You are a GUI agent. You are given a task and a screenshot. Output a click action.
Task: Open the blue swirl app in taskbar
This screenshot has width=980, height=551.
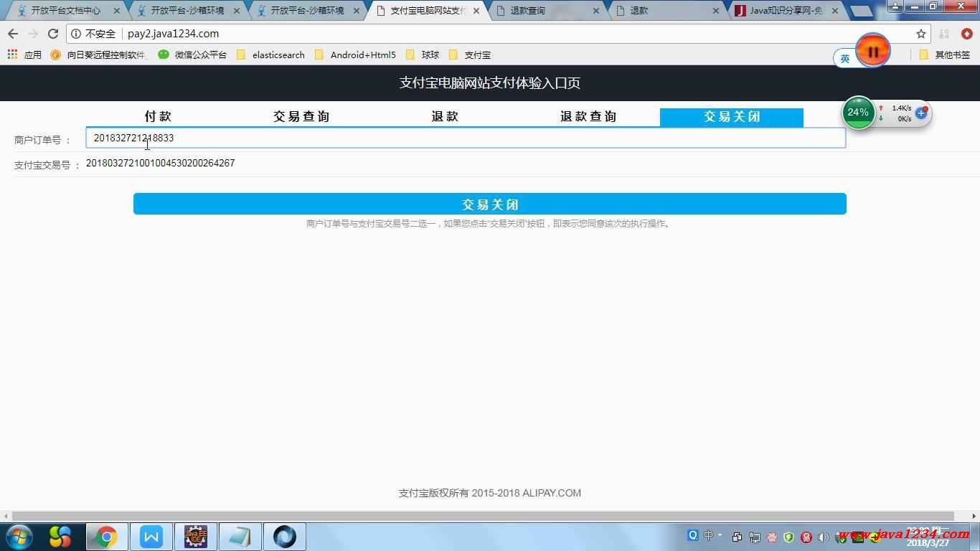284,537
